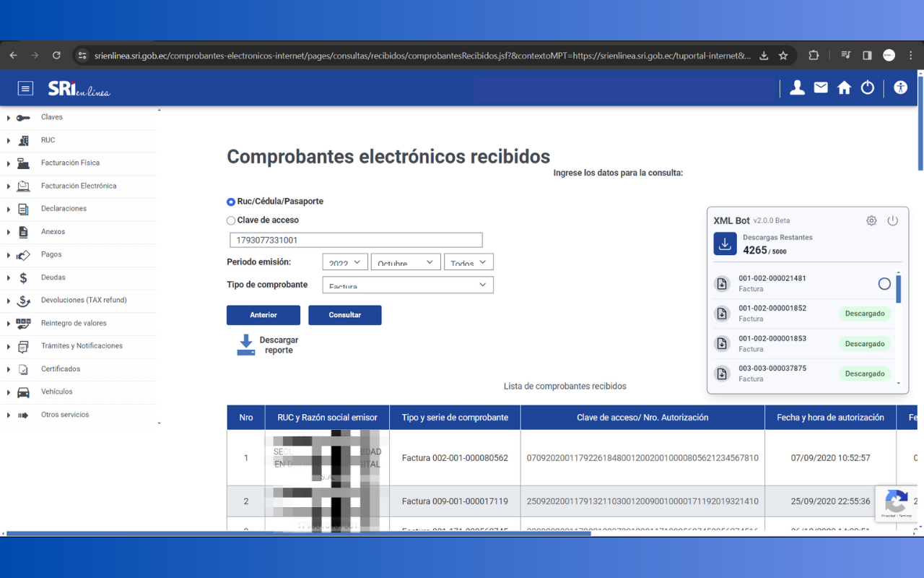This screenshot has height=578, width=924.
Task: Open browser extensions puzzle icon
Action: [x=814, y=56]
